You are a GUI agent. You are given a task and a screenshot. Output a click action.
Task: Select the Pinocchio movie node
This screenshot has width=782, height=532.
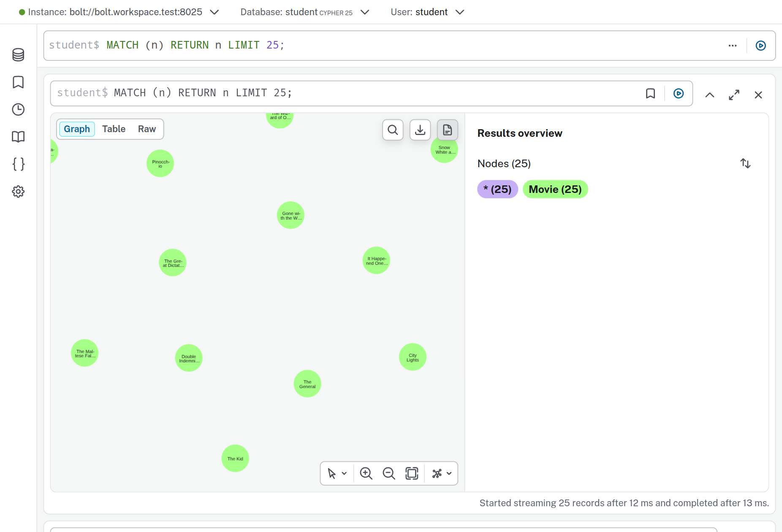[160, 163]
